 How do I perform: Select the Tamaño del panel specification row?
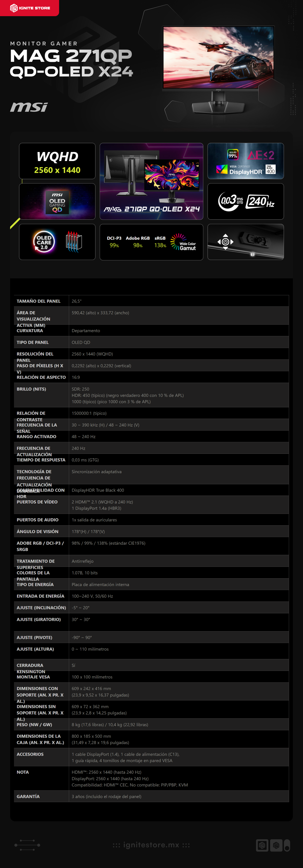[151, 301]
